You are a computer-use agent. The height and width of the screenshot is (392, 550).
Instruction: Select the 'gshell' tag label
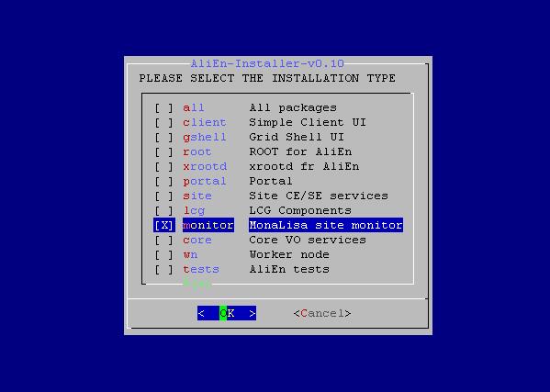click(x=205, y=138)
